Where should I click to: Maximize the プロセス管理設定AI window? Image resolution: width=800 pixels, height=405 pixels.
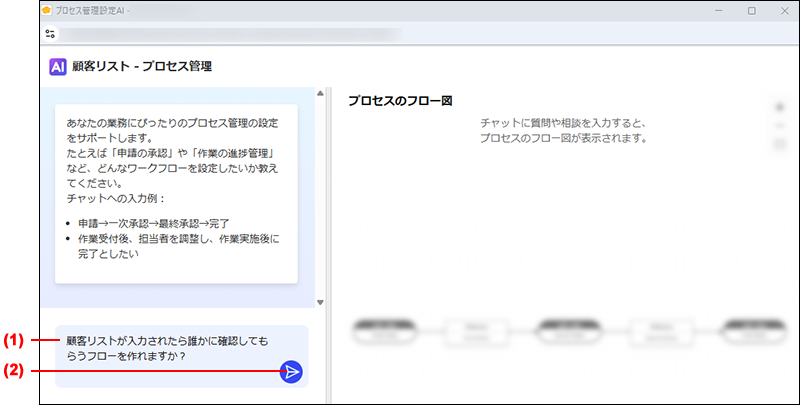[752, 11]
